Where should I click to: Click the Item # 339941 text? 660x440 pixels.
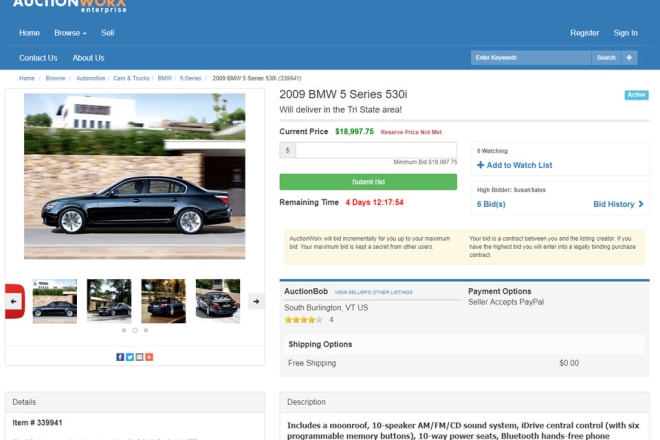(x=37, y=423)
